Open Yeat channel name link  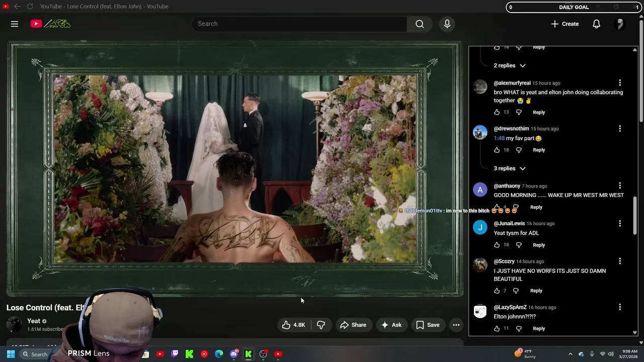[x=34, y=321]
